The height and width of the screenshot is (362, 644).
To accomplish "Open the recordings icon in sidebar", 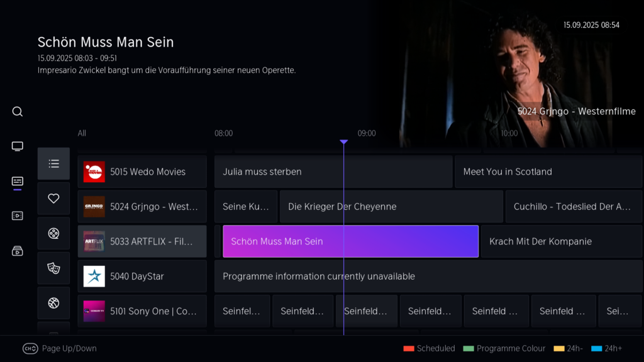I will coord(18,216).
